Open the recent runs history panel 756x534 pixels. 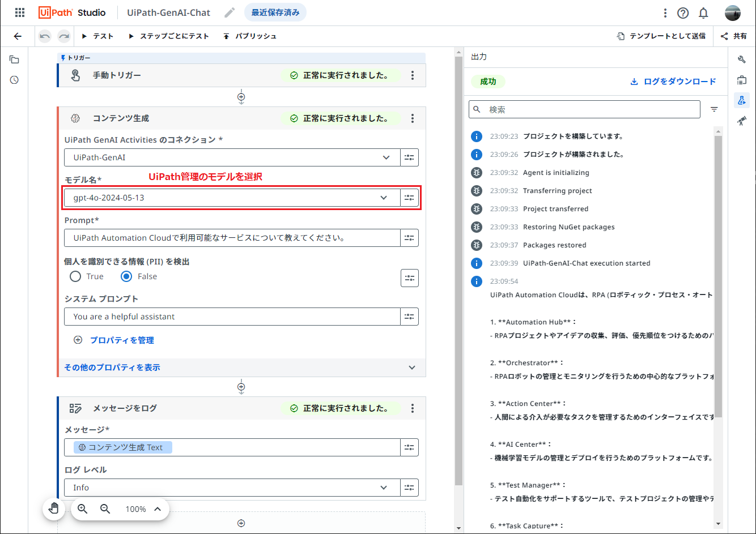(x=14, y=80)
